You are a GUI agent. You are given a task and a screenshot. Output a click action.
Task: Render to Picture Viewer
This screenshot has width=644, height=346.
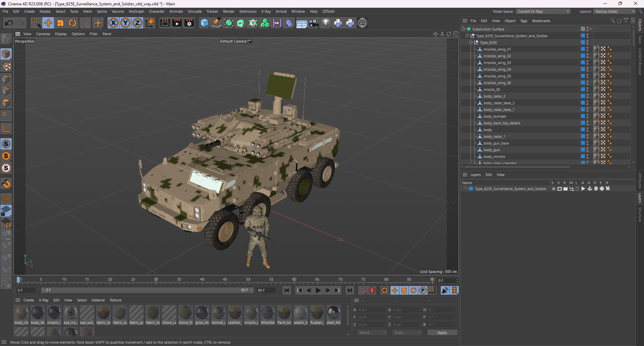click(177, 23)
